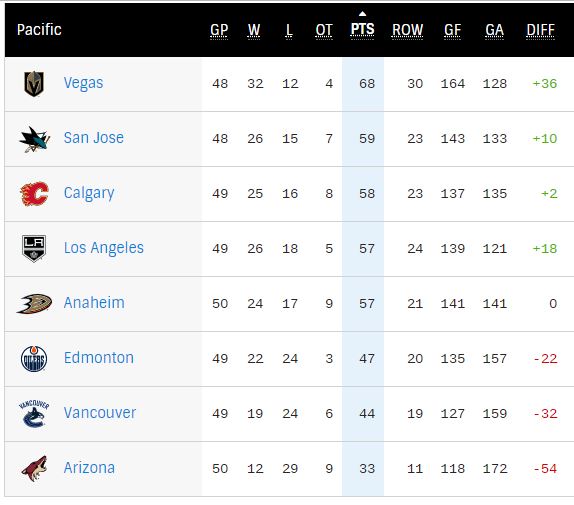Sort table by GF header

coord(452,30)
